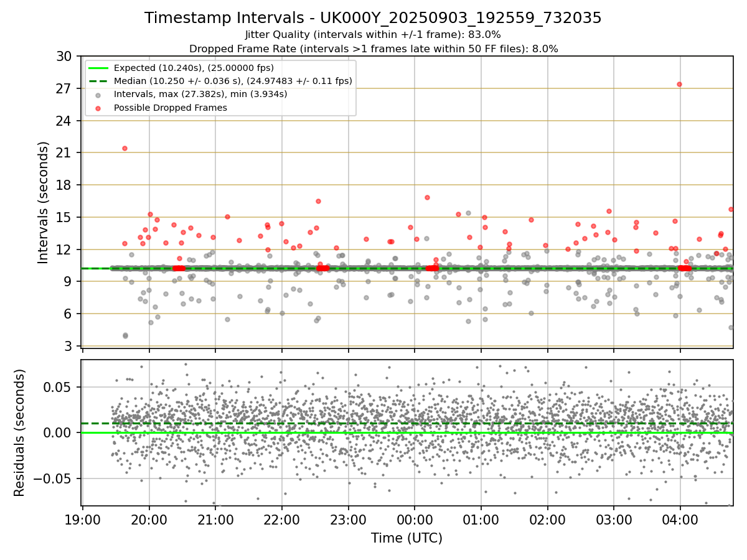The height and width of the screenshot is (560, 747).
Task: Click the plot title 'Timestamp Intervals - UK000Y_20250903_192559_732035'
Action: coord(373,18)
